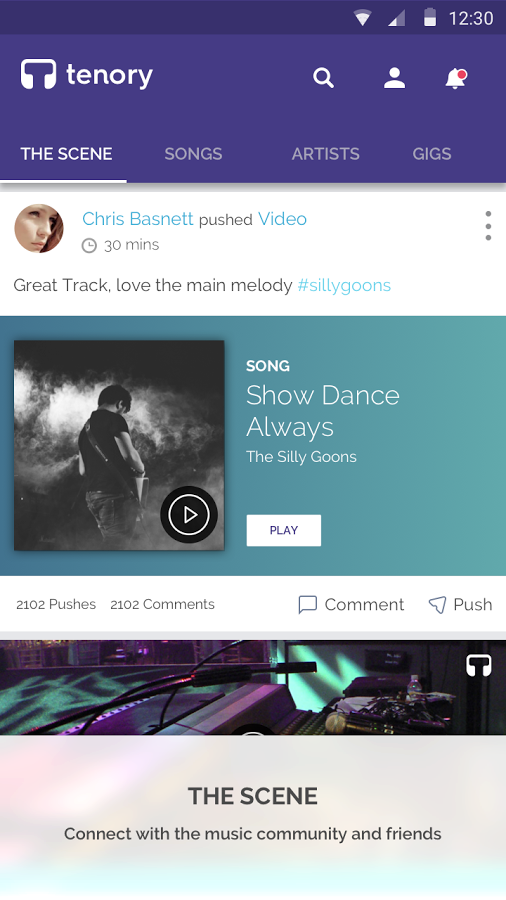Screen dimensions: 506x900
Task: Tap the circular play icon on album art
Action: click(x=189, y=515)
